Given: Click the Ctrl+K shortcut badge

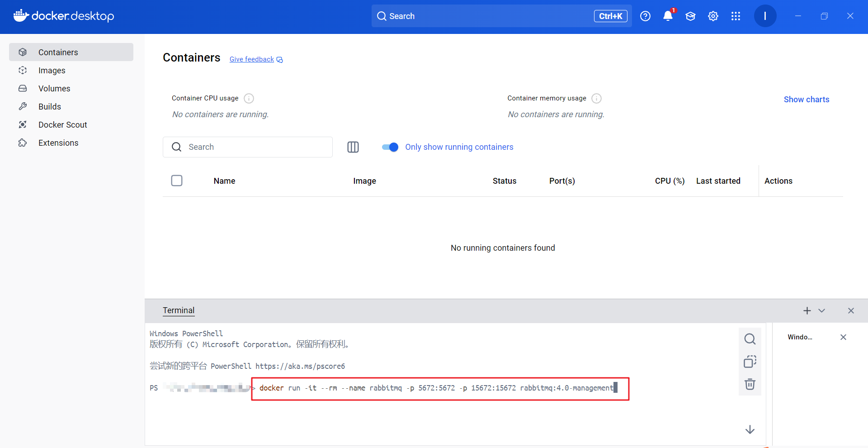Looking at the screenshot, I should [611, 16].
